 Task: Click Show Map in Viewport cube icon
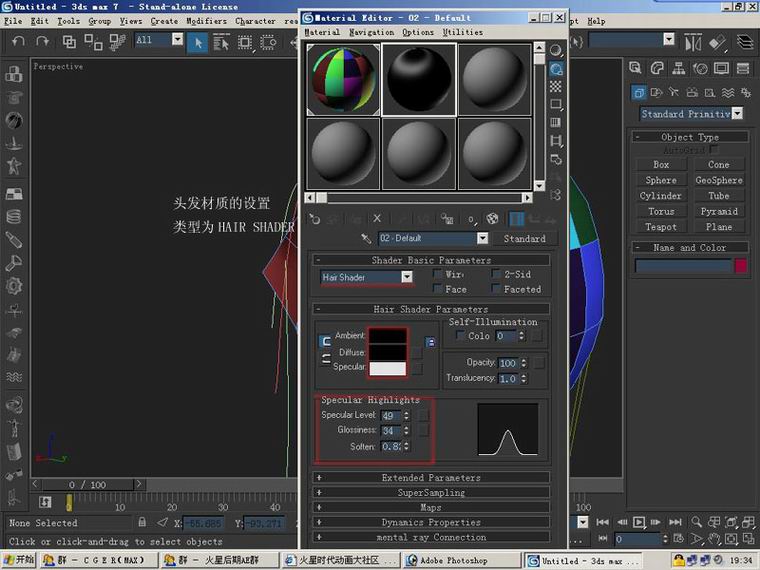point(492,219)
